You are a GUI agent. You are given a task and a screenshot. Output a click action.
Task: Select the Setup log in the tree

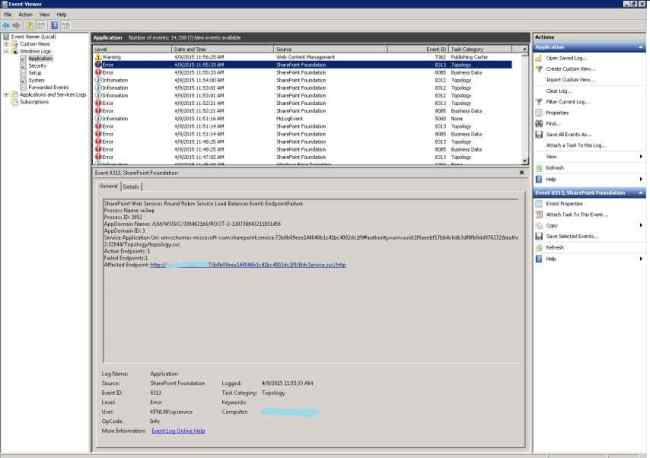pos(35,73)
